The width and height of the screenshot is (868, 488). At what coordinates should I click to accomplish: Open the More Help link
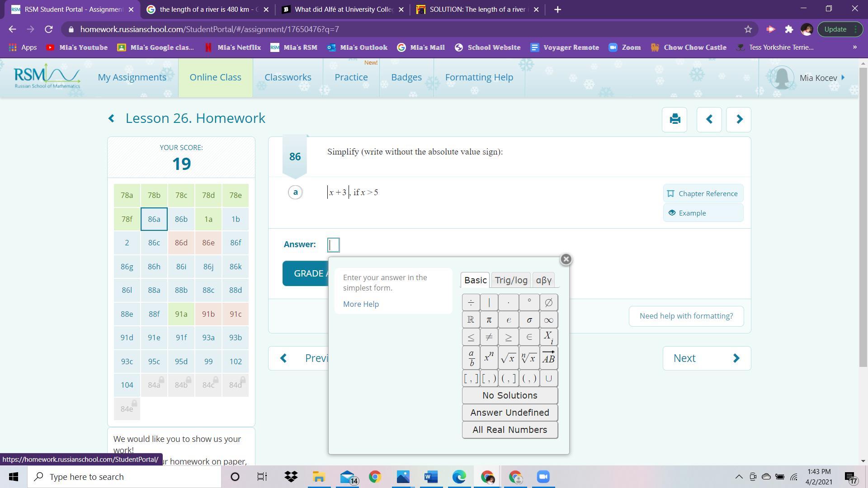(361, 304)
